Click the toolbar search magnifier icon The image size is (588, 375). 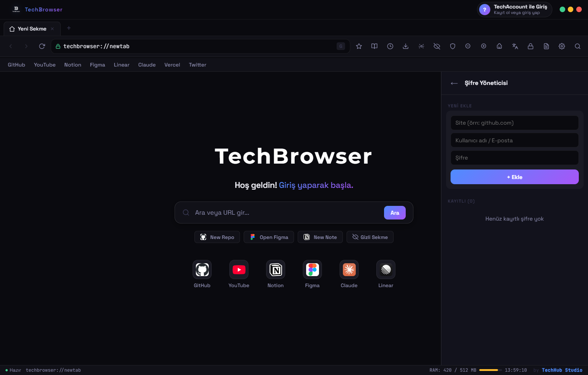[x=578, y=46]
